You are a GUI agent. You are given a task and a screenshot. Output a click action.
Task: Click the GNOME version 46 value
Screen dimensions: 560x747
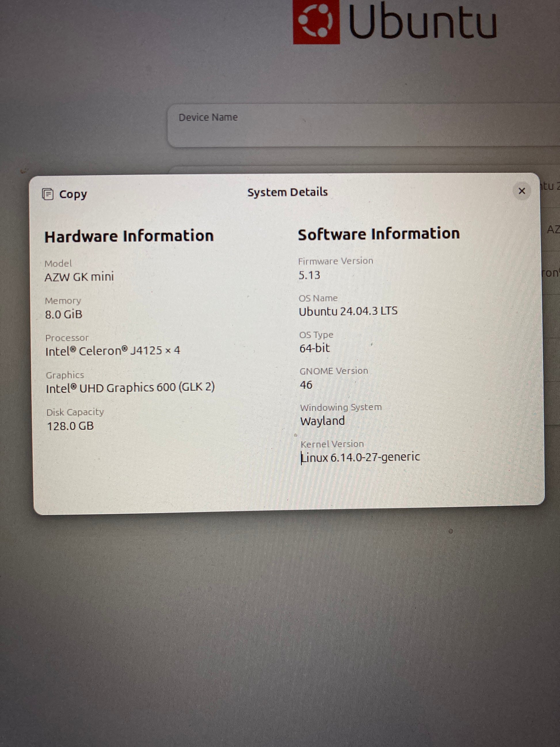tap(306, 385)
